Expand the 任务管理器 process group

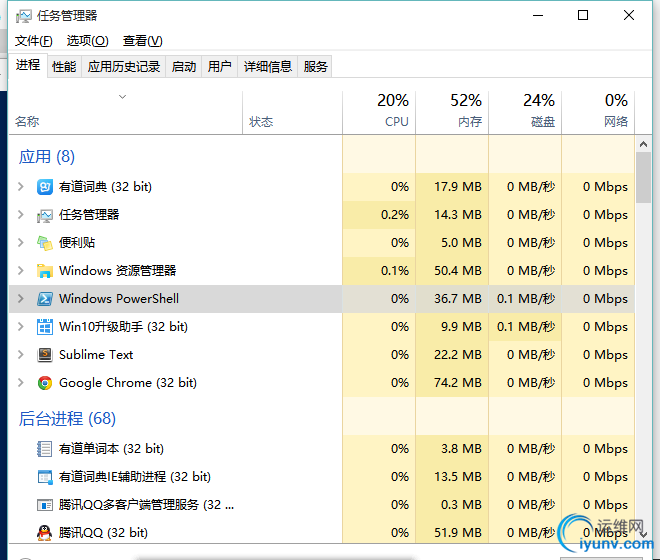pos(21,215)
